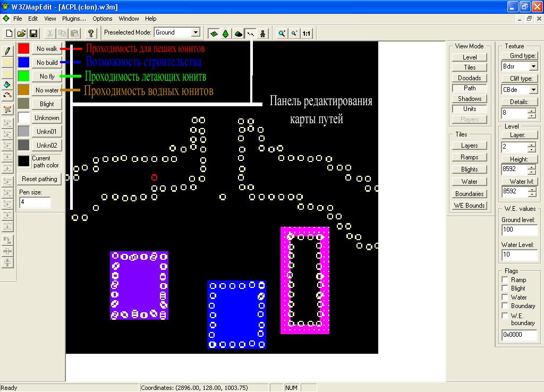Enable the Boundary flag checkbox
544x392 pixels.
coord(505,305)
